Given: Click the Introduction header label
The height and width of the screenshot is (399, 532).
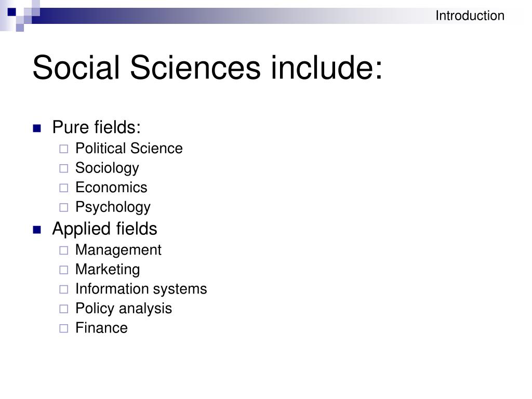Looking at the screenshot, I should [x=470, y=16].
